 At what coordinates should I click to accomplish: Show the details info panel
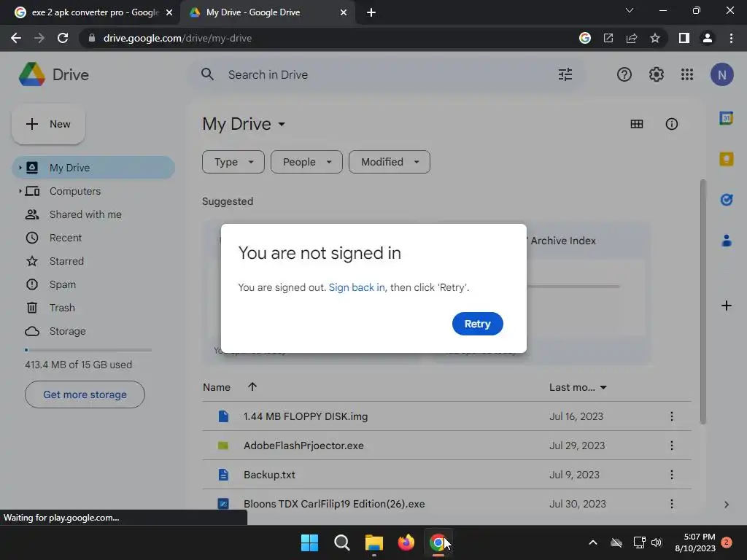[671, 124]
